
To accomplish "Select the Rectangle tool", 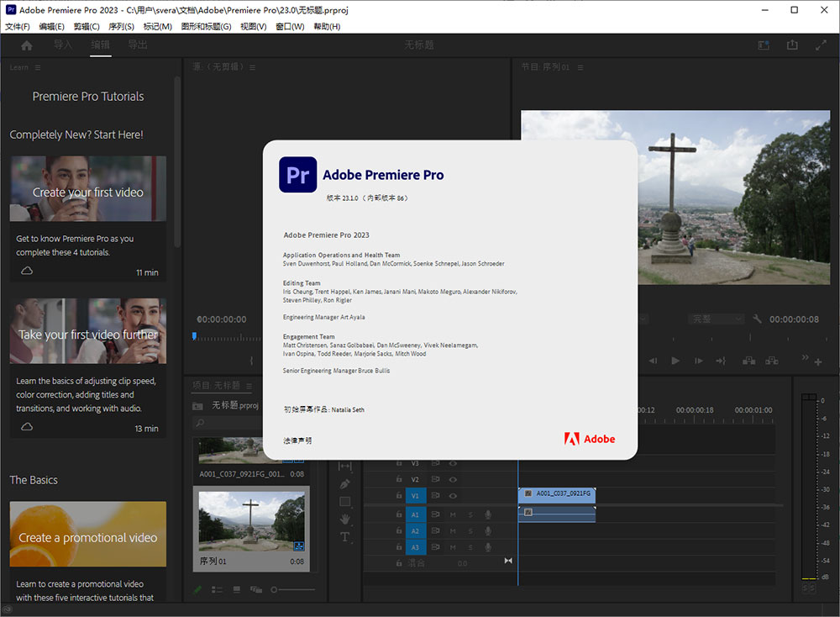I will [344, 501].
